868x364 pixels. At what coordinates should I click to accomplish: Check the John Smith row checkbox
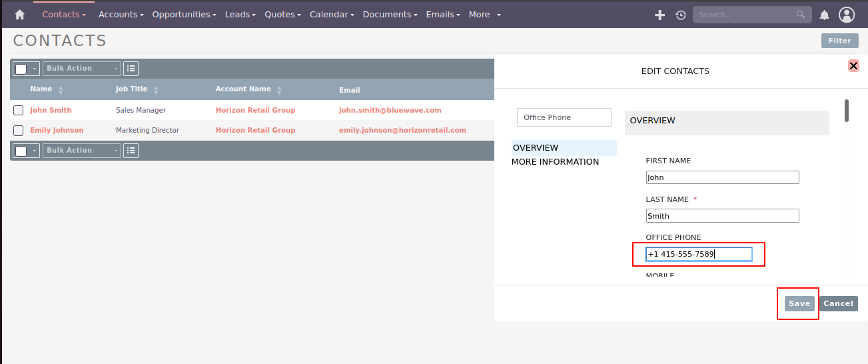pyautogui.click(x=19, y=110)
